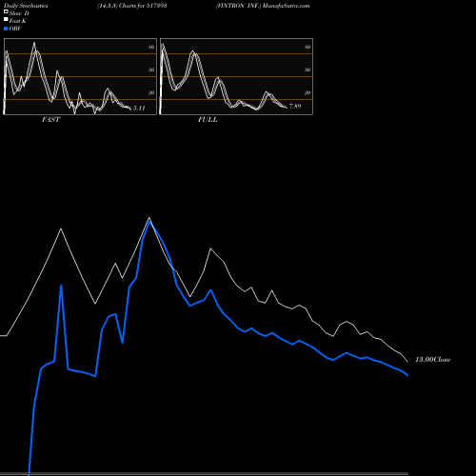Screen dimensions: 476x476
Task: Click the '(VINTRON INF.) MunafaSutra.com' title
Action: (x=263, y=6)
